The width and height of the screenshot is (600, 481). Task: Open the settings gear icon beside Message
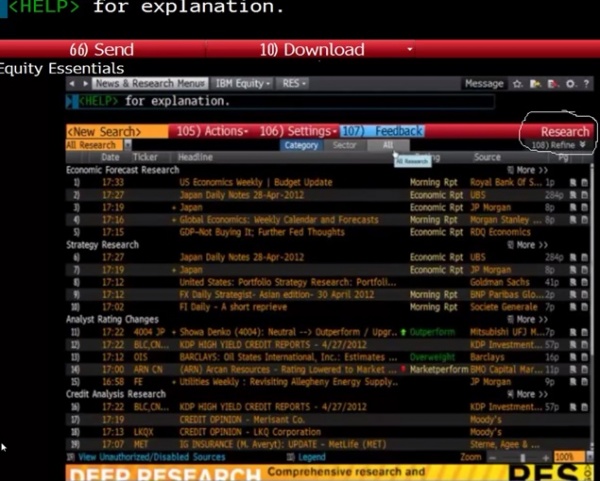570,84
